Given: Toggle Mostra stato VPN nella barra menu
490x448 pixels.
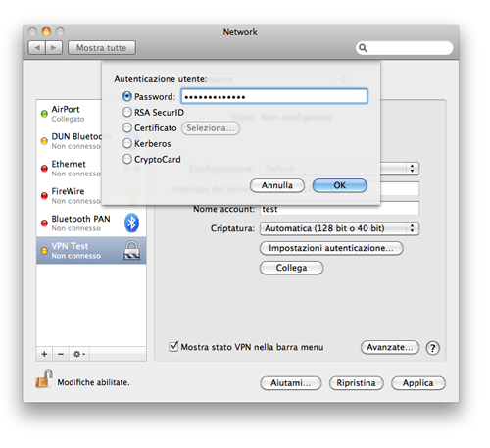Looking at the screenshot, I should click(173, 346).
